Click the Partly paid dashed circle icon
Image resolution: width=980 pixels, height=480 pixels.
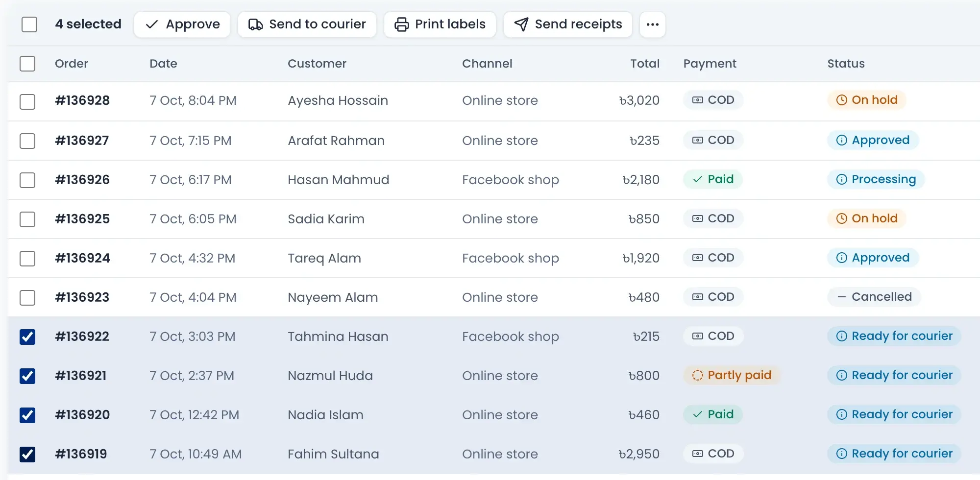pyautogui.click(x=697, y=375)
